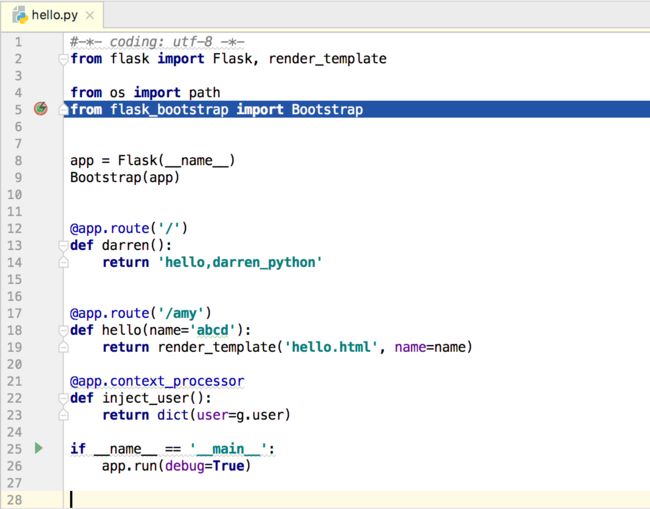Click Bootstrap(app) on line 9

[125, 177]
